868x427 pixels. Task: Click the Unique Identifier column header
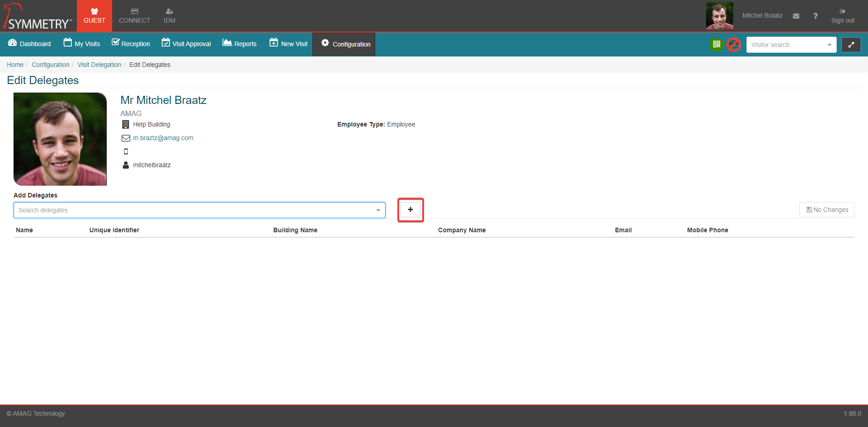(114, 230)
